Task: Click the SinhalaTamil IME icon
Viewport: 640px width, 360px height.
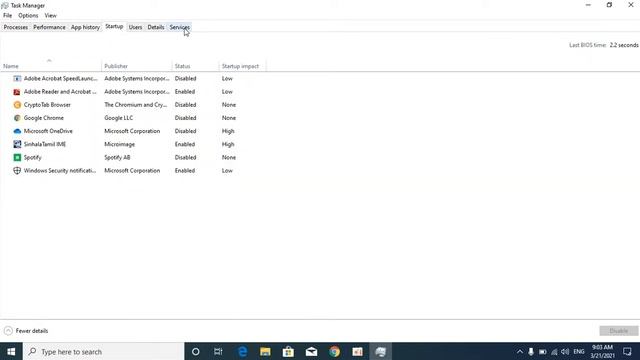Action: click(17, 144)
